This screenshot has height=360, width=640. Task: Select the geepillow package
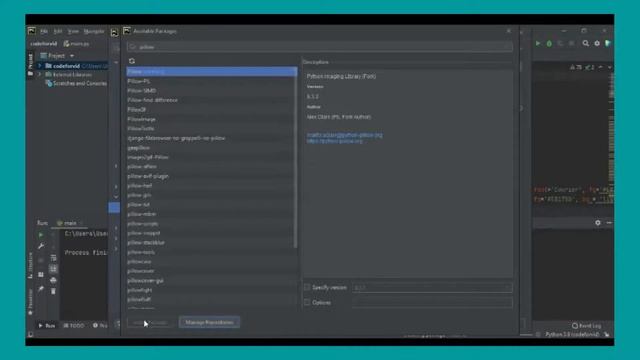point(211,148)
